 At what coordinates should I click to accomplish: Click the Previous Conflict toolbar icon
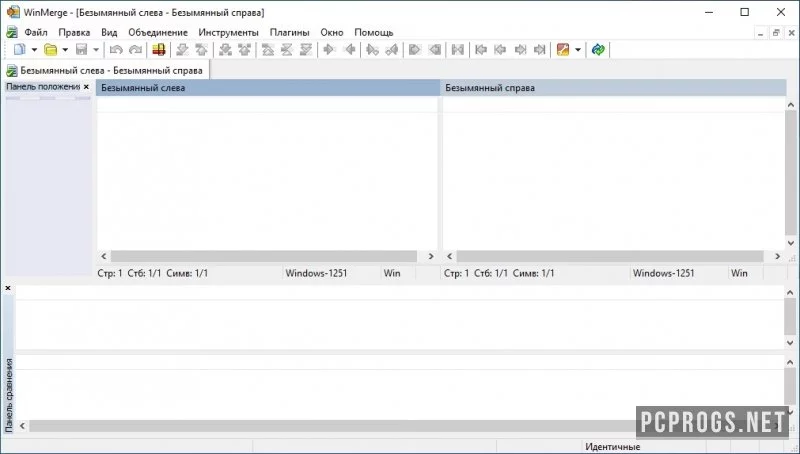(x=244, y=49)
